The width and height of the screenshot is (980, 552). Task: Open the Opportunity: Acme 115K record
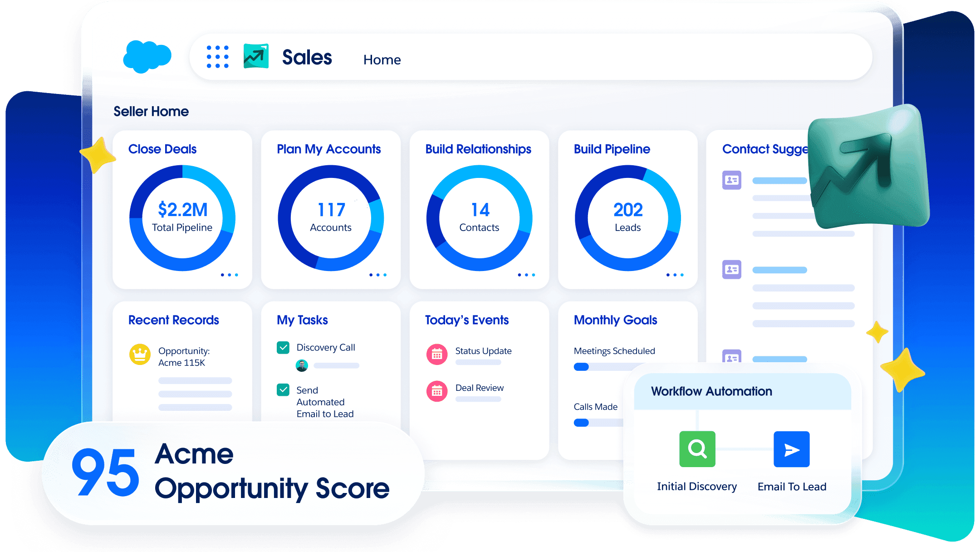[x=184, y=356]
